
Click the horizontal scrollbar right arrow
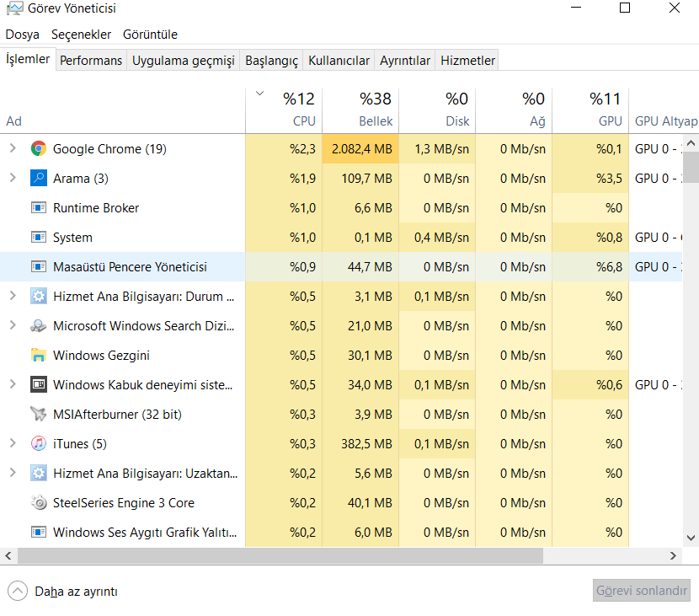click(673, 556)
